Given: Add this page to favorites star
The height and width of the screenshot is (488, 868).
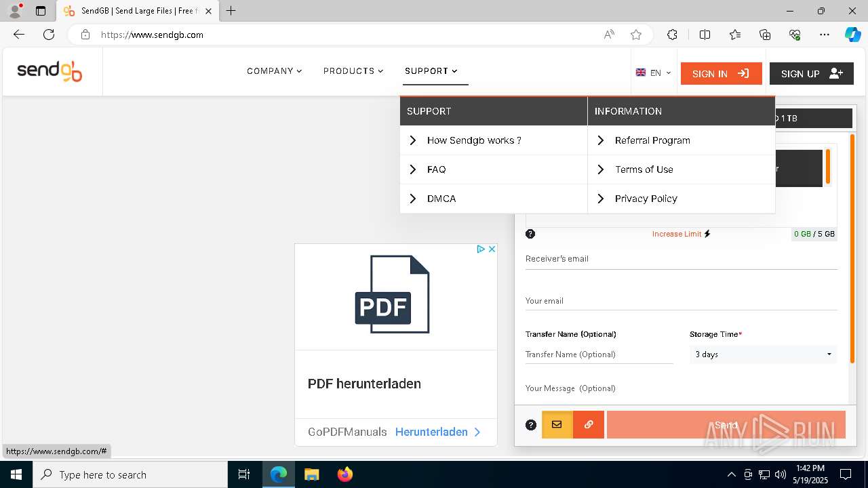Looking at the screenshot, I should pos(636,35).
